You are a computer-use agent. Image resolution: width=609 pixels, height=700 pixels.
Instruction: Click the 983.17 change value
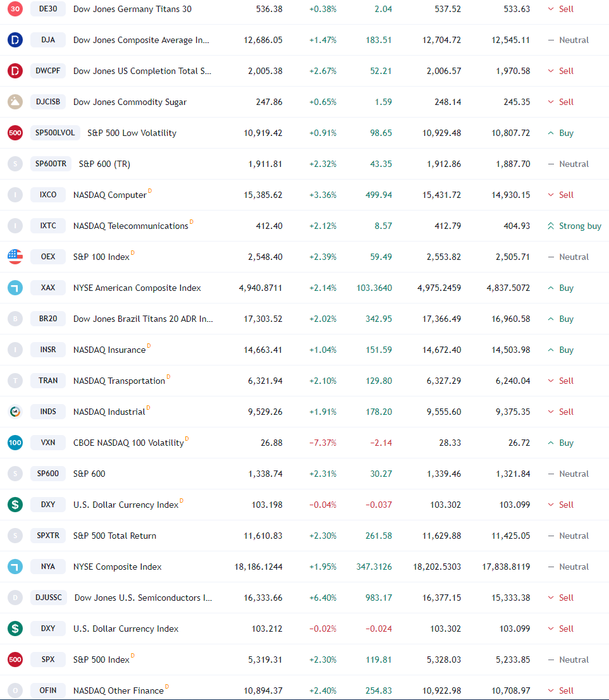(379, 598)
